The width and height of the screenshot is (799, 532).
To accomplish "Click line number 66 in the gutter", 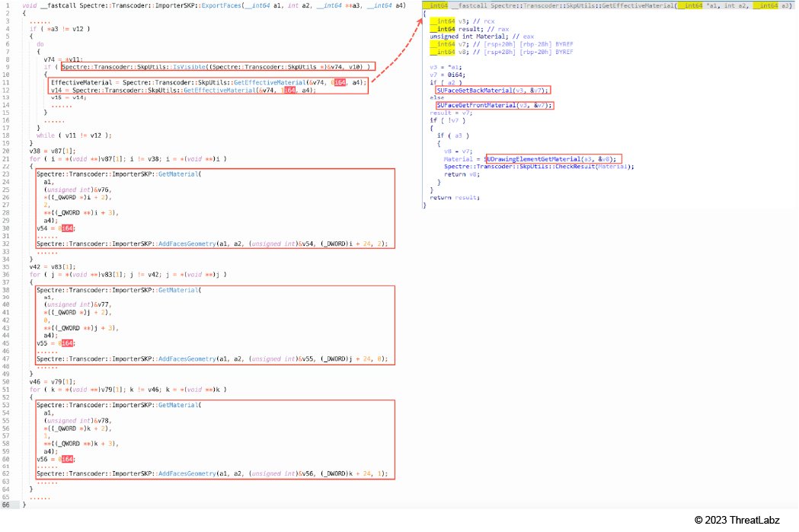I will tap(5, 504).
